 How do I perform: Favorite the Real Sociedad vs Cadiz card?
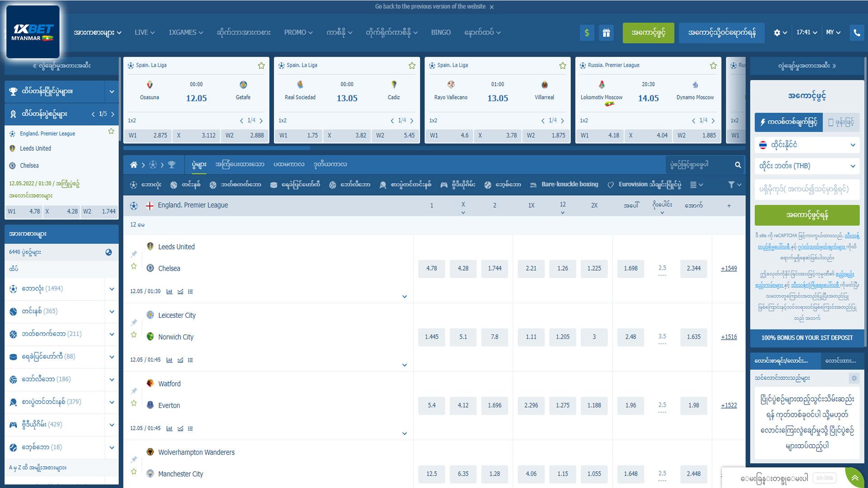pos(412,66)
